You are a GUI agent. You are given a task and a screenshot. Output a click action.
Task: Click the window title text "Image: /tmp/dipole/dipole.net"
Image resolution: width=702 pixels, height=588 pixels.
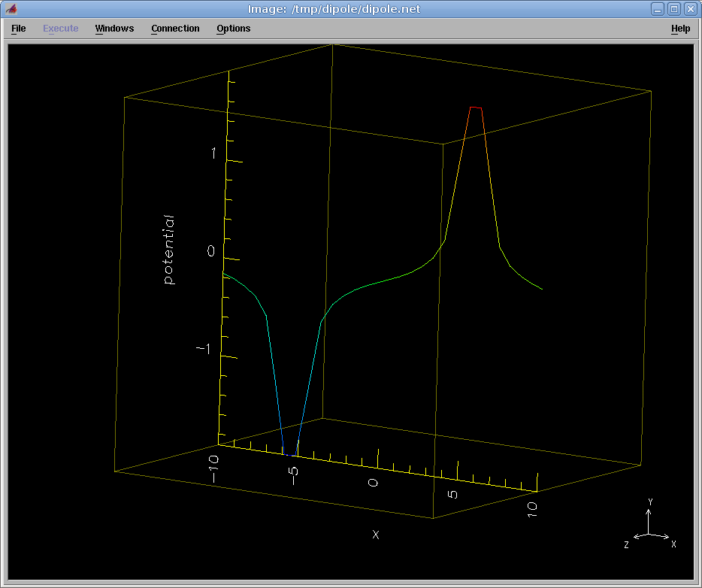(334, 9)
